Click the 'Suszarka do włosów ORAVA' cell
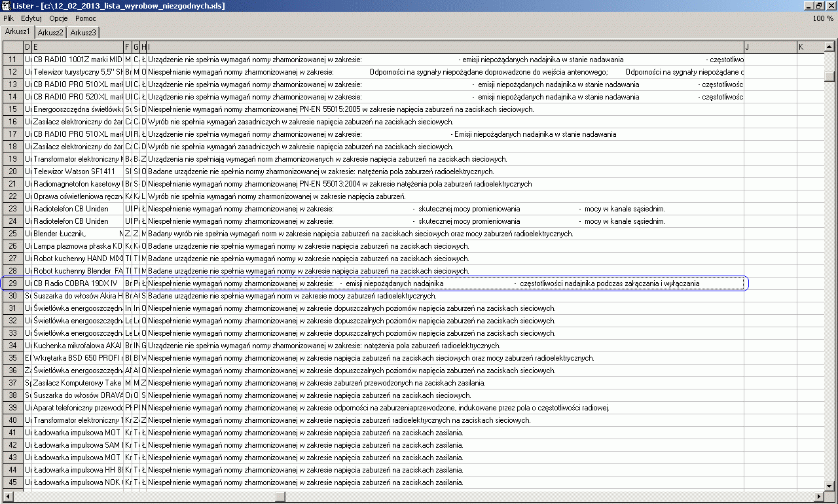The image size is (838, 504). [x=77, y=395]
